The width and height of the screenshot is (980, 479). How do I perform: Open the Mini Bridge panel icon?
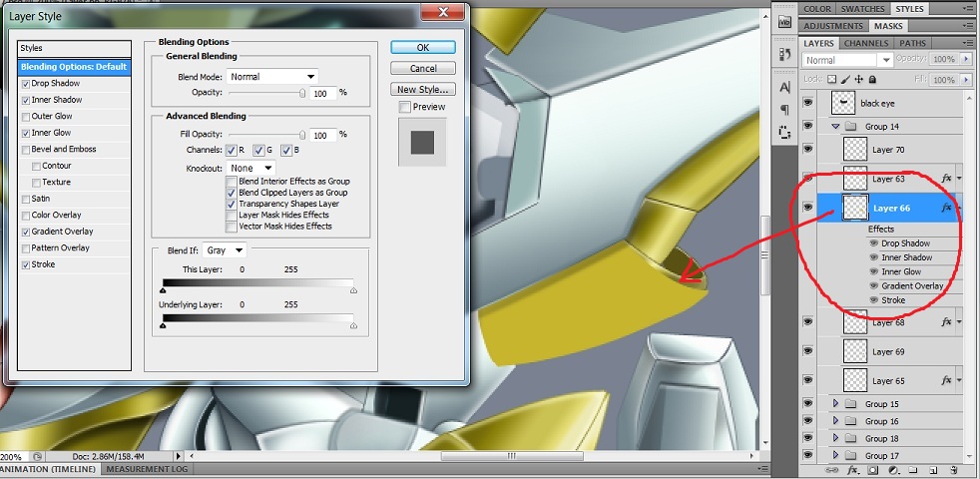pyautogui.click(x=784, y=21)
